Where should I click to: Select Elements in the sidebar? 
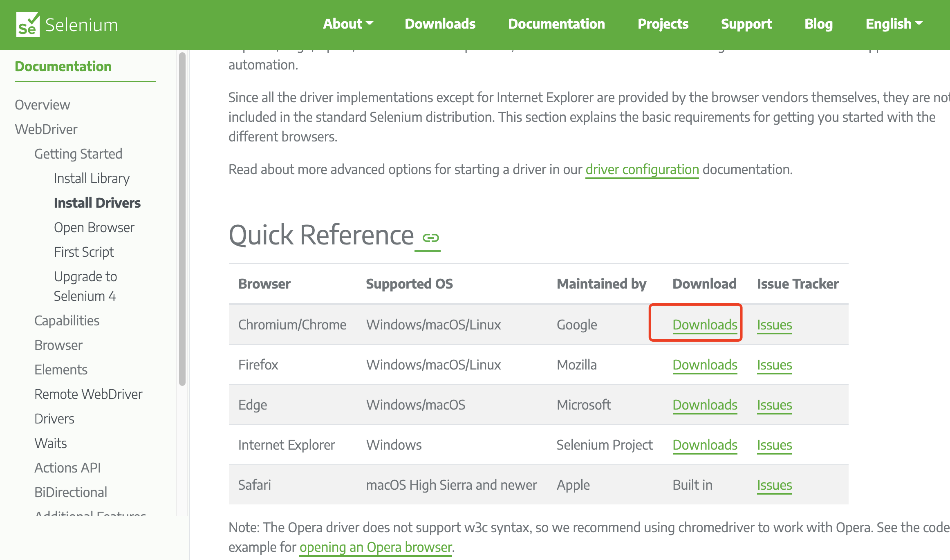(x=61, y=370)
